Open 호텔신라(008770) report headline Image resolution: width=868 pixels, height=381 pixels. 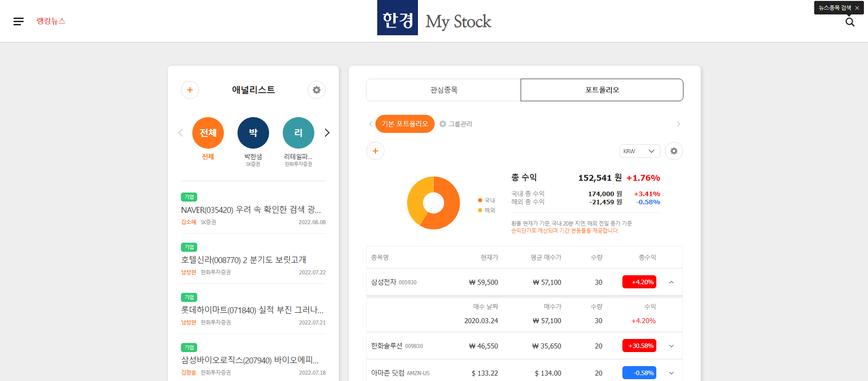243,260
